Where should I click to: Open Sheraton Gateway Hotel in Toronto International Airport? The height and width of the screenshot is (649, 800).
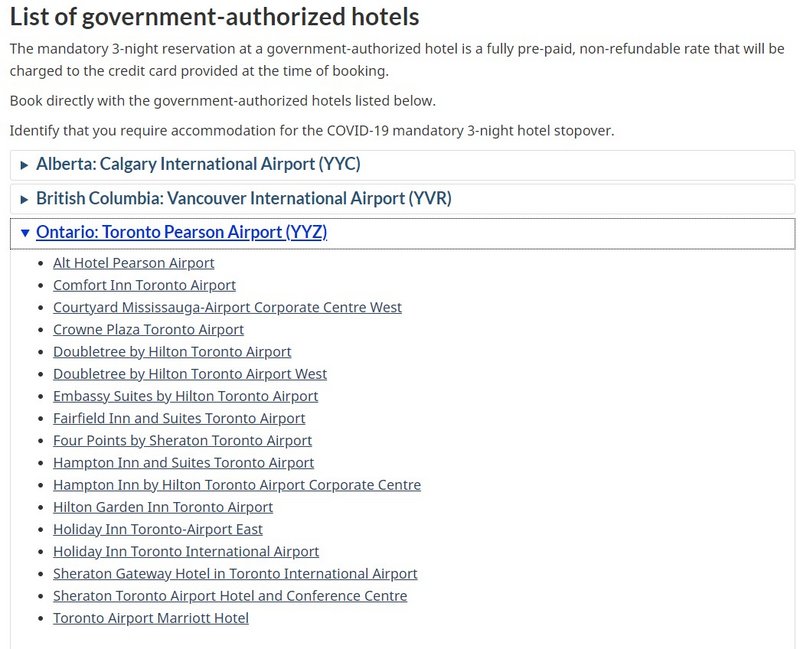click(235, 574)
